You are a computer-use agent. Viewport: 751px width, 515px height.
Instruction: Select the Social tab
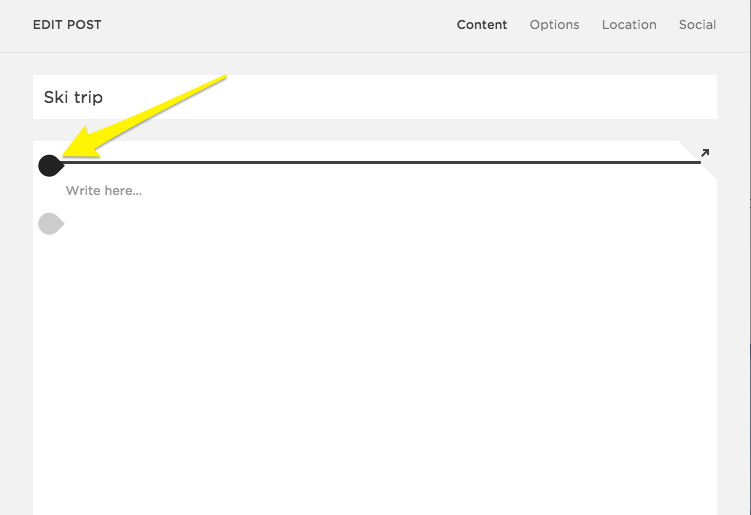click(x=697, y=25)
